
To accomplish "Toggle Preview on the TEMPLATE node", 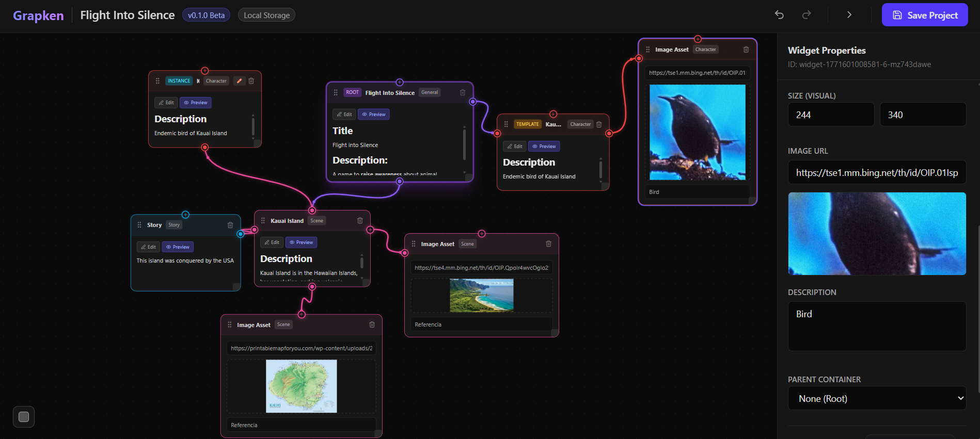I will [544, 147].
